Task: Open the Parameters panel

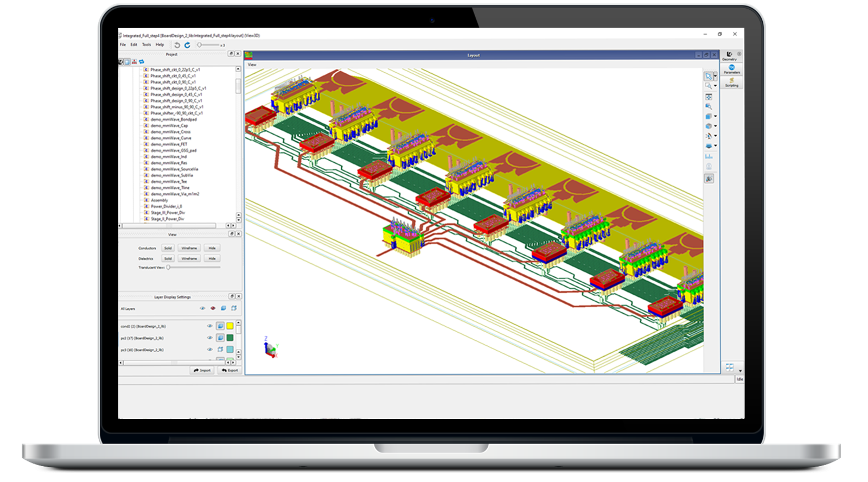Action: pyautogui.click(x=731, y=69)
